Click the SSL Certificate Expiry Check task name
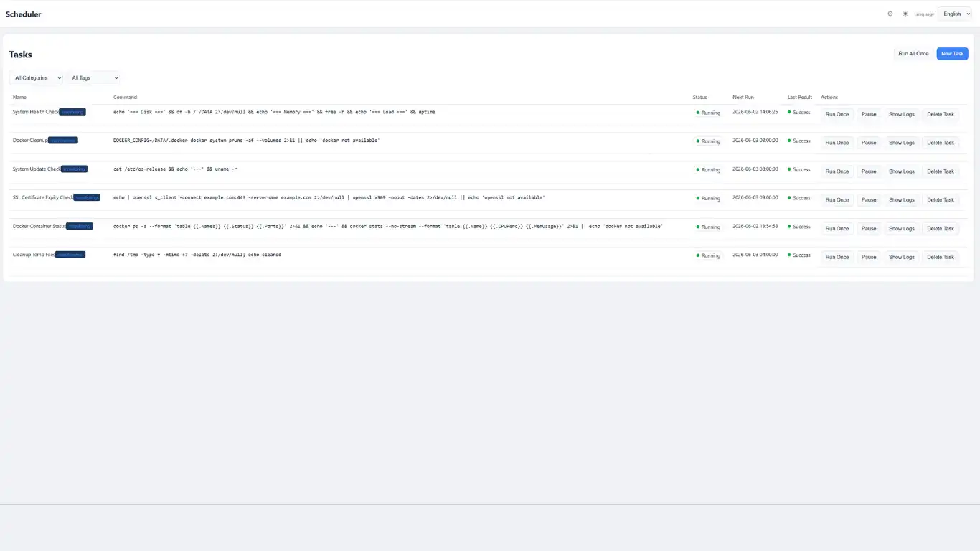This screenshot has height=551, width=980. pos(43,197)
